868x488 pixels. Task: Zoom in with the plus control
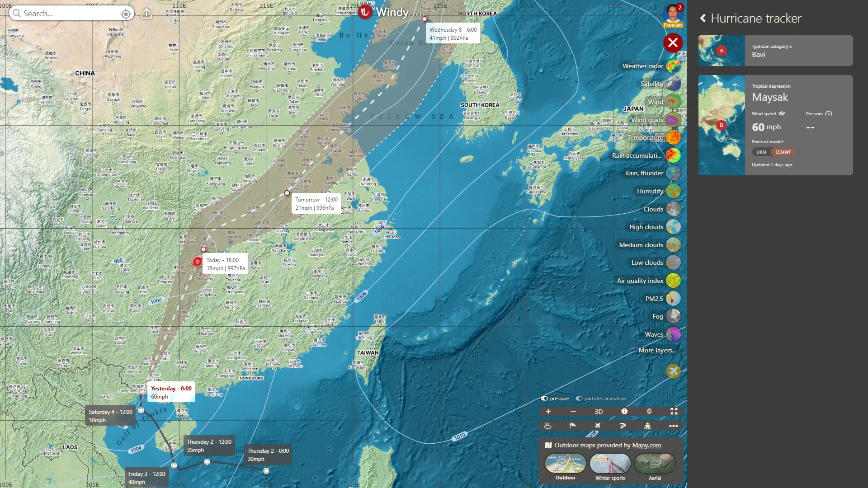548,411
